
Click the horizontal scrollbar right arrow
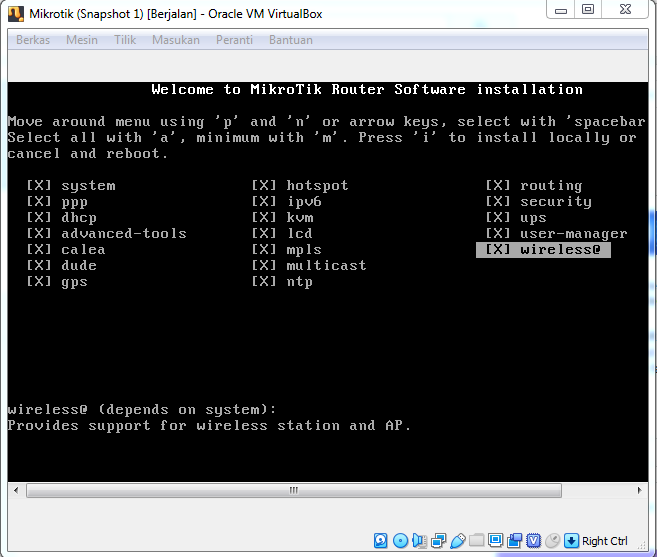point(639,490)
